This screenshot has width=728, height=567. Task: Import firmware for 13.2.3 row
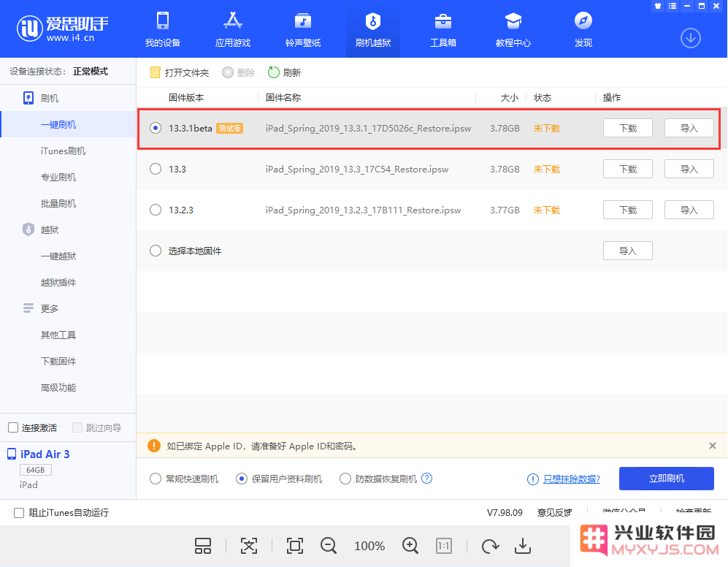[x=689, y=210]
